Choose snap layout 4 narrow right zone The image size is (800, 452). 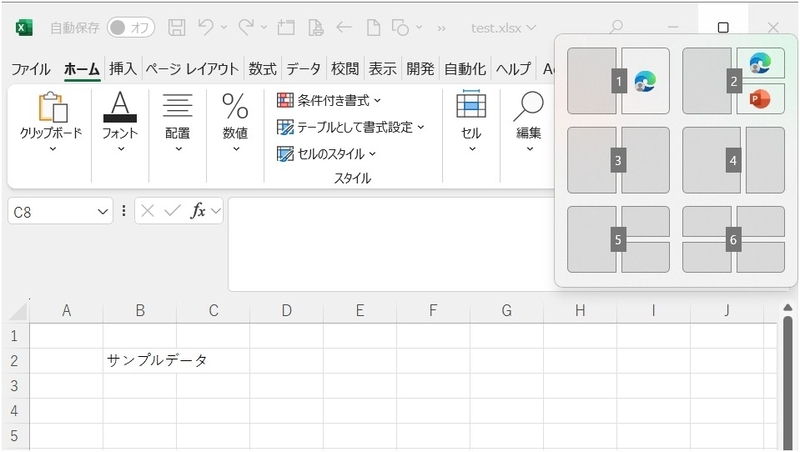(765, 160)
